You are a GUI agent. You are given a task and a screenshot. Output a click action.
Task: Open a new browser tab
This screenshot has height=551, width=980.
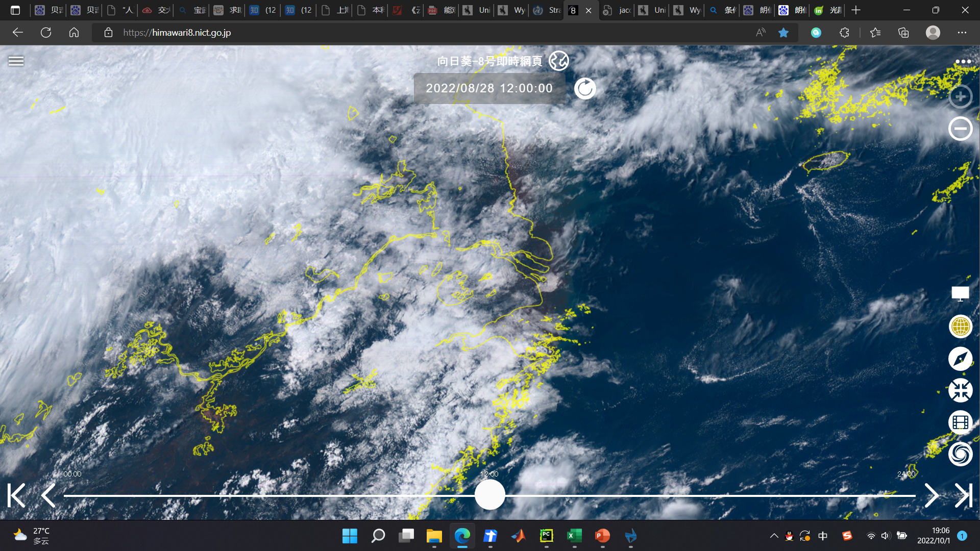[856, 10]
